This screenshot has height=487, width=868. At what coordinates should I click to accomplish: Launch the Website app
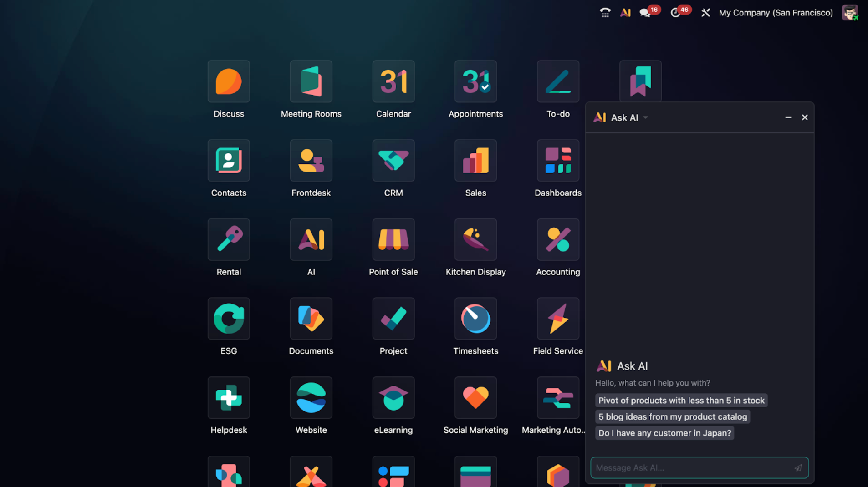point(311,398)
